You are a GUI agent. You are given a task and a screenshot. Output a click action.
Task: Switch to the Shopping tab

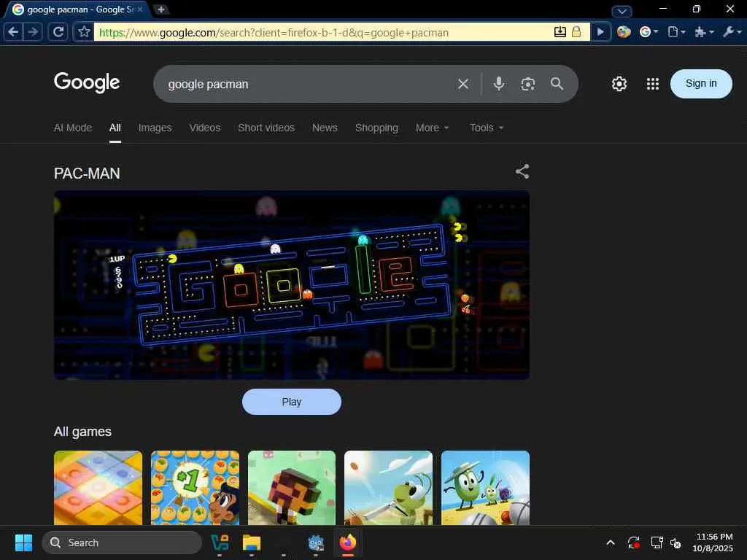377,128
